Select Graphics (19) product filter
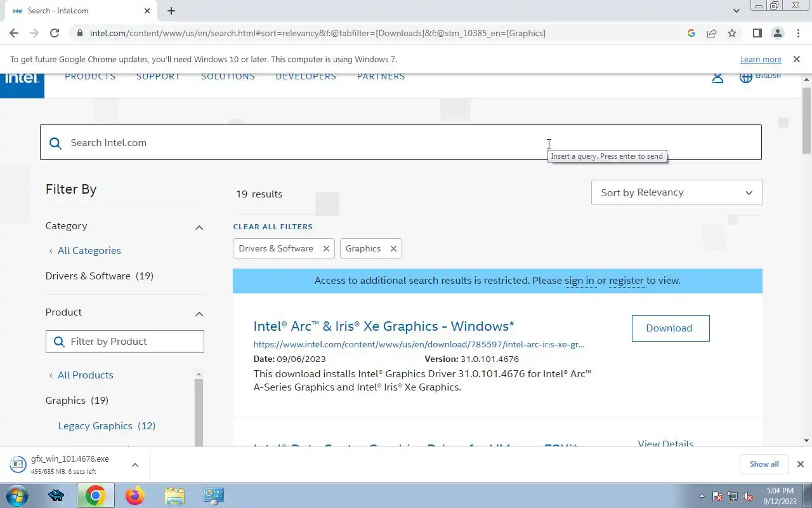Viewport: 812px width, 508px height. (x=77, y=401)
